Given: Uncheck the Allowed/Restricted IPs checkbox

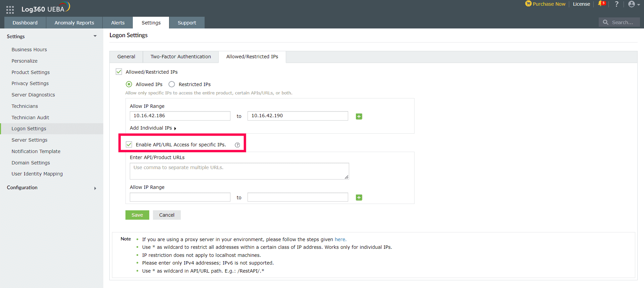Looking at the screenshot, I should (119, 72).
